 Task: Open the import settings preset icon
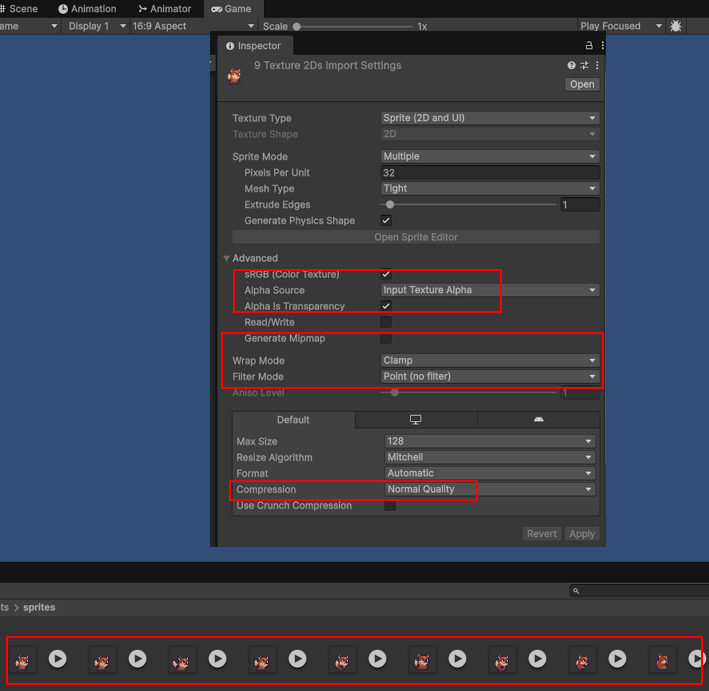pyautogui.click(x=584, y=66)
